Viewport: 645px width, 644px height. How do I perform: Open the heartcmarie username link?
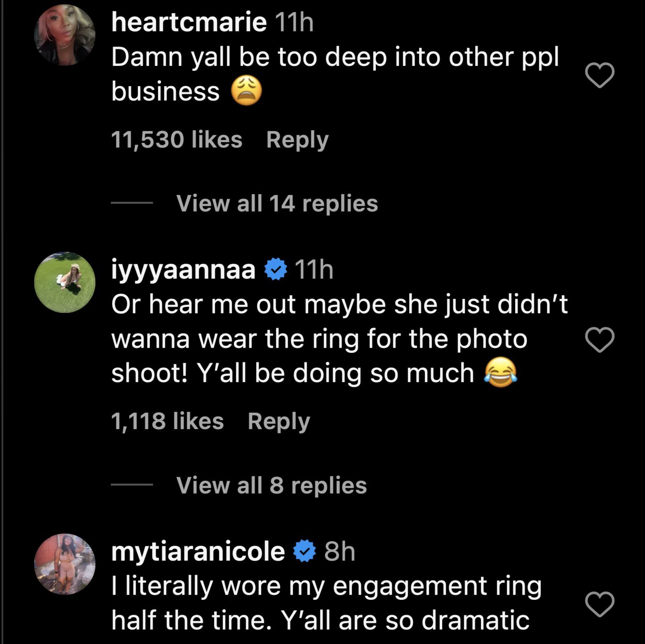(x=189, y=22)
